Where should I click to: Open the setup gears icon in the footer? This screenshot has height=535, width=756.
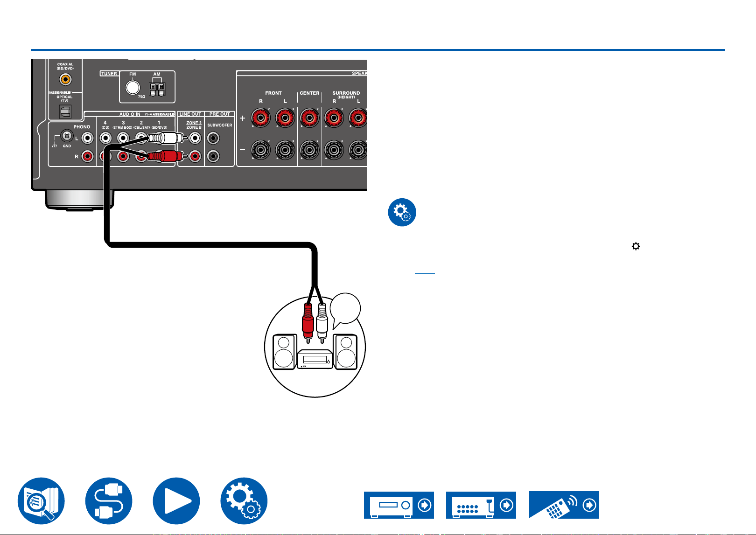pyautogui.click(x=244, y=500)
